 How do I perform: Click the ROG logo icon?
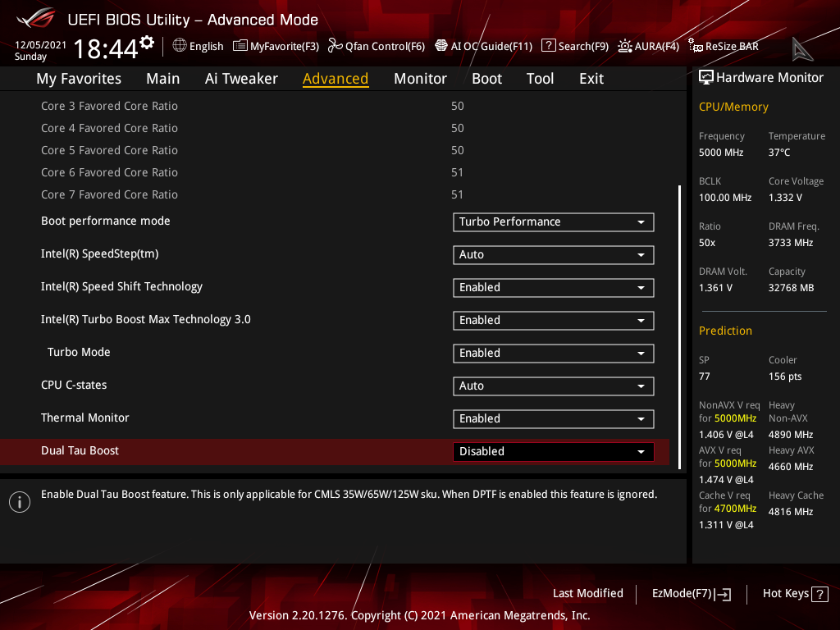(36, 20)
